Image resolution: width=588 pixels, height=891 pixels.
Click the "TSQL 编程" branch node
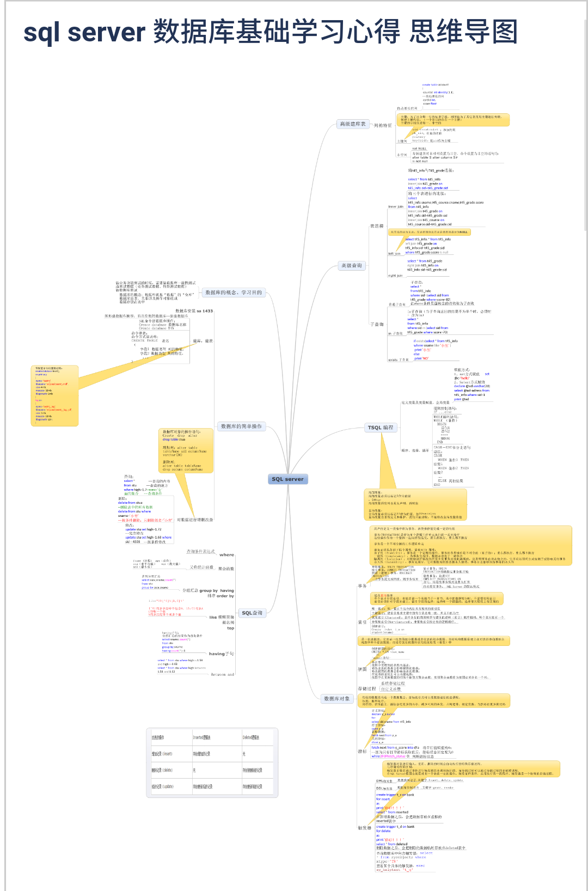381,428
